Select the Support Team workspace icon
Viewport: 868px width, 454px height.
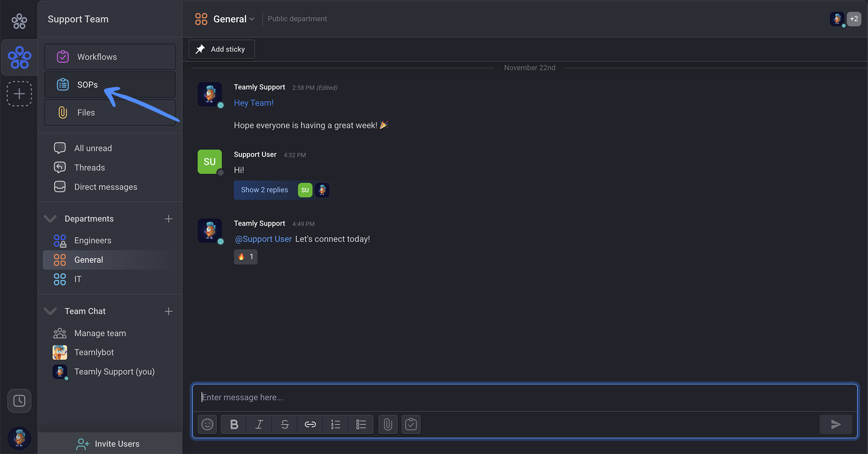[19, 57]
